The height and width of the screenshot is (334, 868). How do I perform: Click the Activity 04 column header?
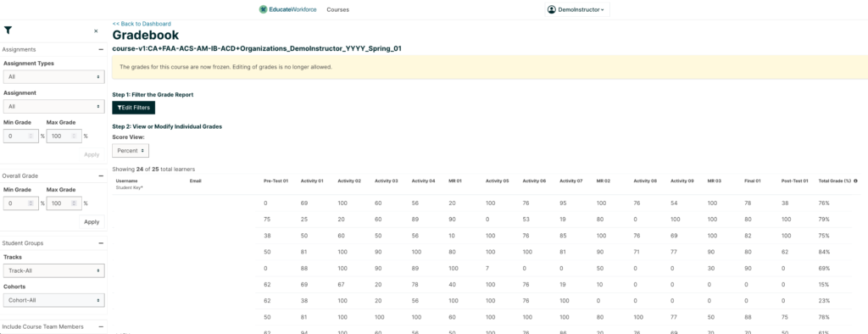423,181
